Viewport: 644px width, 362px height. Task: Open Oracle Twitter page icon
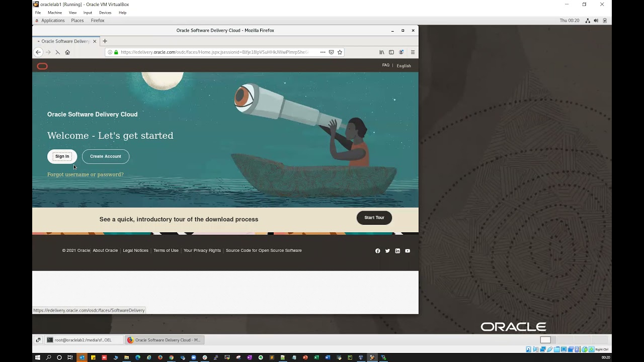coord(387,251)
